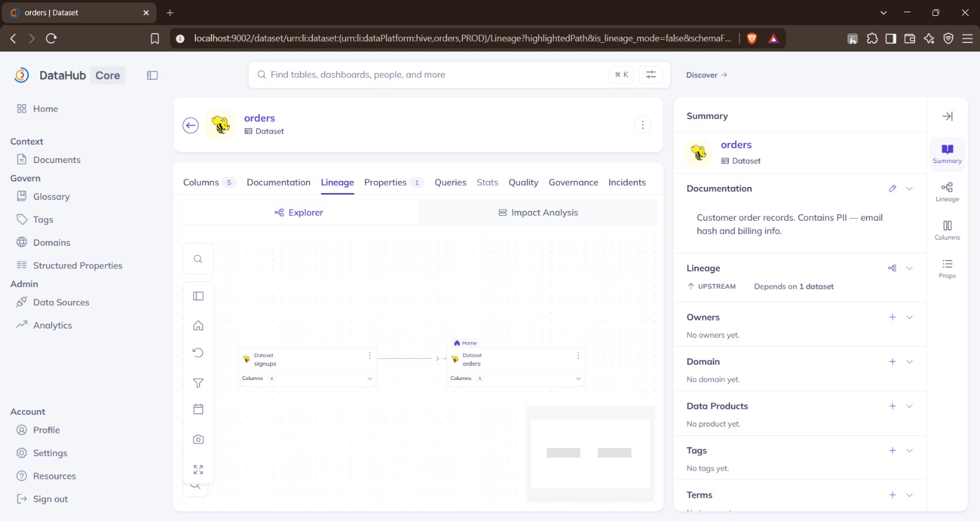Open signups node options menu
The height and width of the screenshot is (521, 980).
[x=370, y=356]
